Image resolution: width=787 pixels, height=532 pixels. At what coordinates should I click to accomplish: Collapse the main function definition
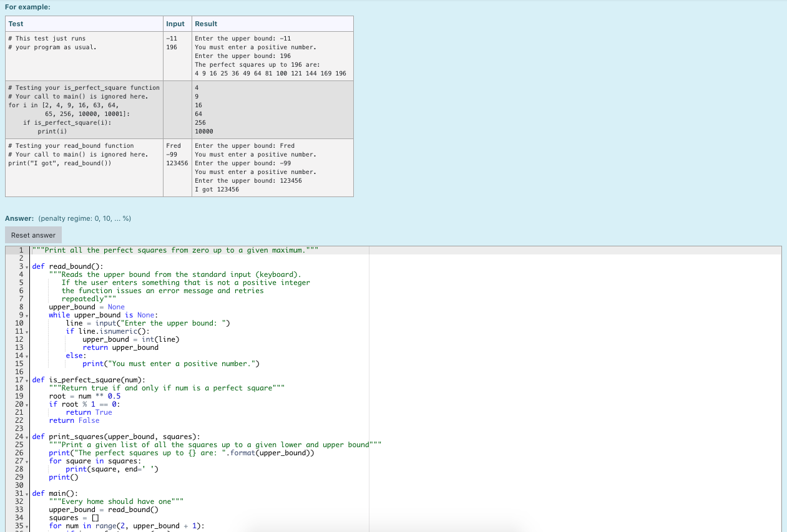28,493
